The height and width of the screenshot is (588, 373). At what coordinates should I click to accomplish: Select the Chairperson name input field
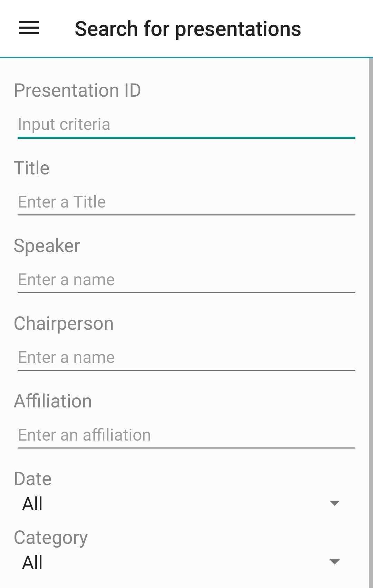[x=186, y=357]
